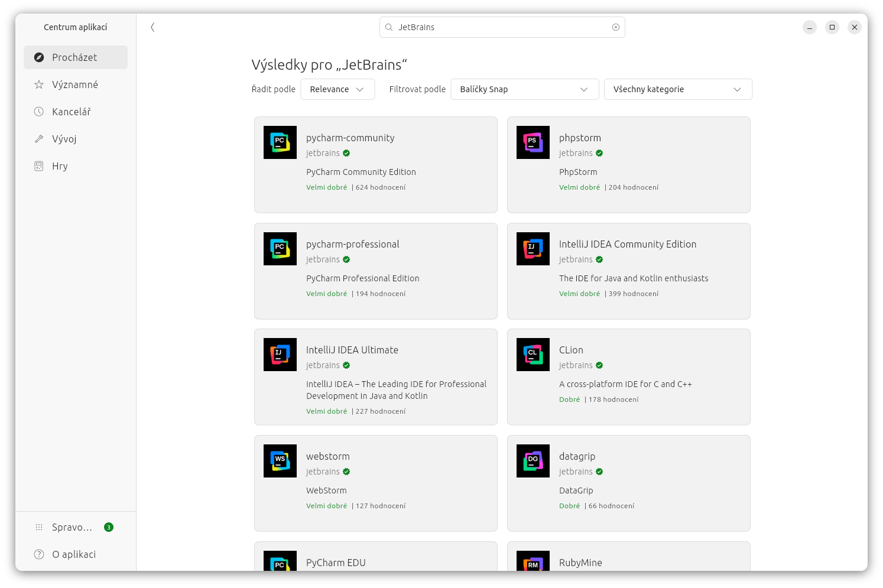Viewport: 883px width, 588px height.
Task: Expand the Balíčky Snap filter dropdown
Action: click(524, 89)
